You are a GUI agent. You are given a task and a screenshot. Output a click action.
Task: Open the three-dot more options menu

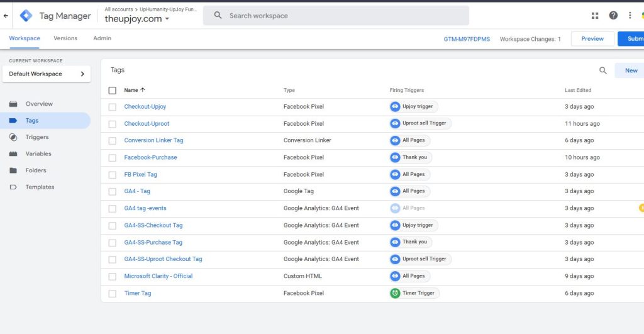point(630,16)
